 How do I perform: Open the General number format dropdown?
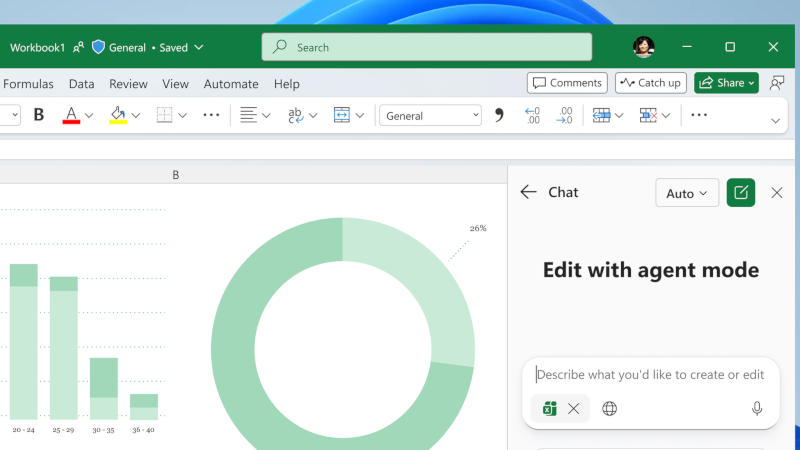tap(430, 115)
